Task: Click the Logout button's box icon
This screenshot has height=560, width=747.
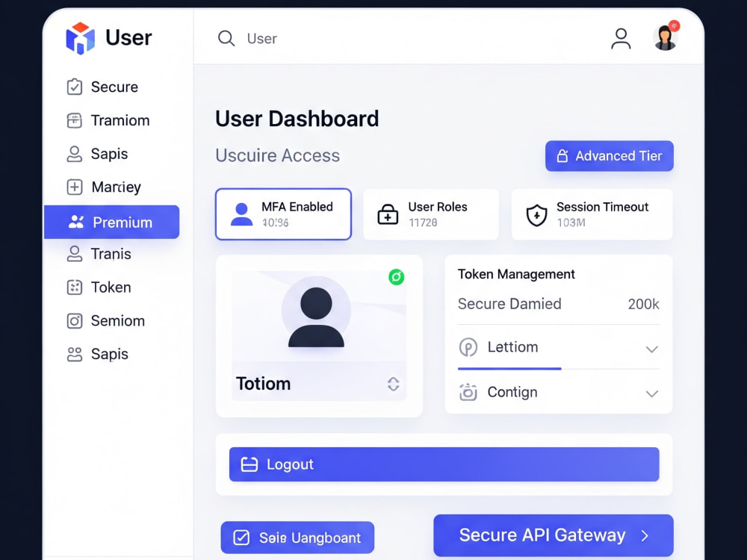Action: point(249,464)
